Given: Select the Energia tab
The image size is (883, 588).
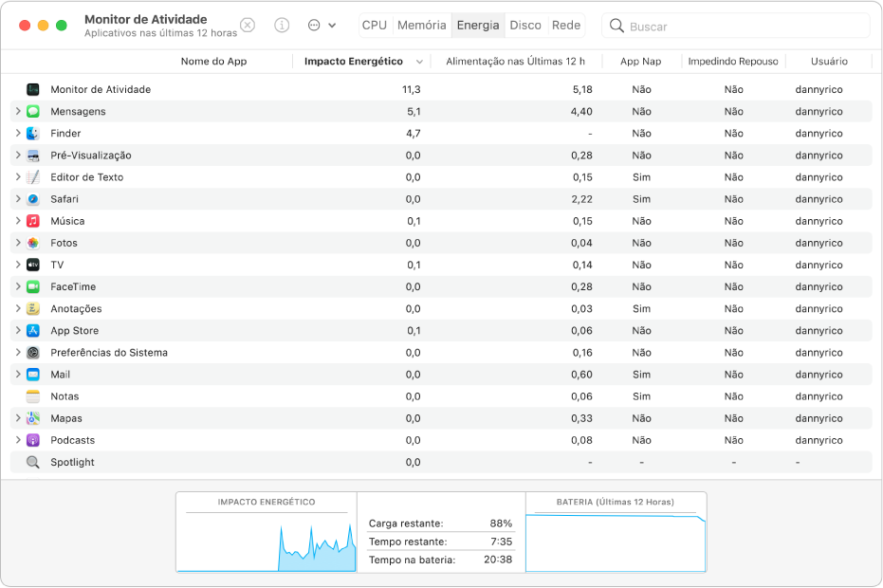Looking at the screenshot, I should [478, 26].
